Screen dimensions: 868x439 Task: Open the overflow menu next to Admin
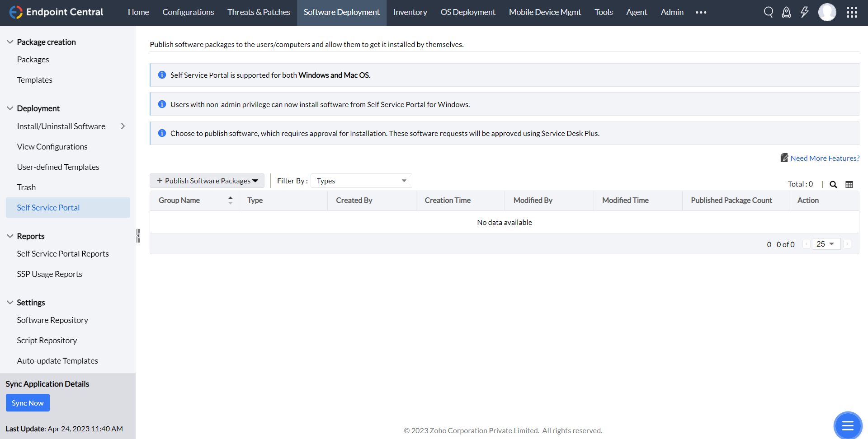[x=700, y=12]
